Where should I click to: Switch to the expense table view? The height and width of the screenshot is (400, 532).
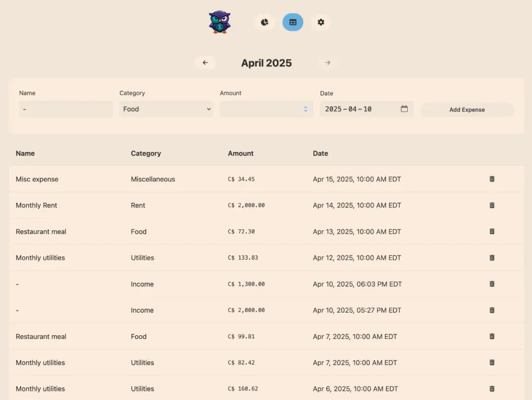coord(293,22)
